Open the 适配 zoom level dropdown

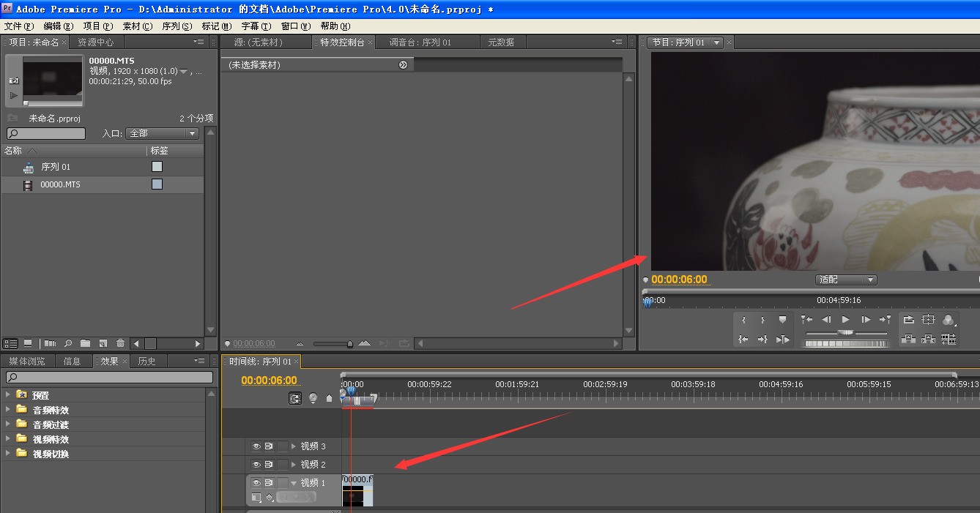coord(846,280)
